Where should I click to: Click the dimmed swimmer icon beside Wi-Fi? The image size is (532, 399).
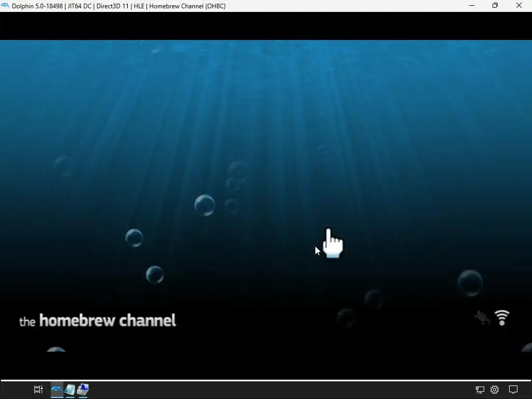tap(482, 318)
